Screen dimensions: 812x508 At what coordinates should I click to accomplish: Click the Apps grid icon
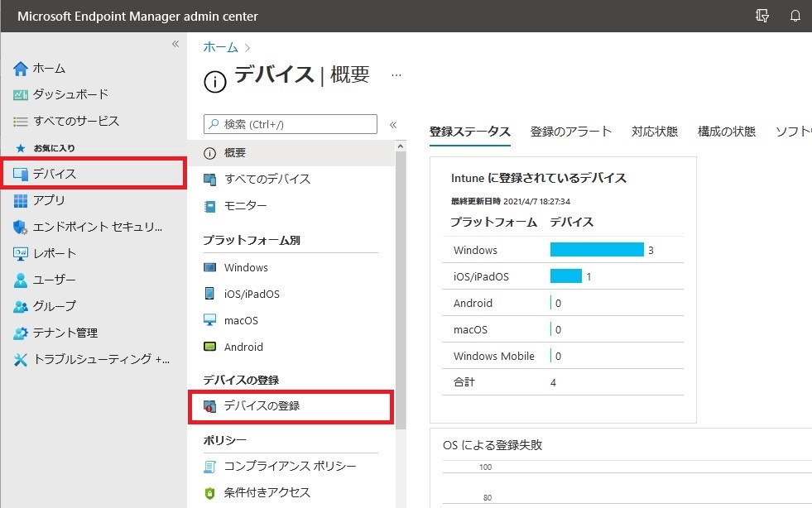point(20,200)
